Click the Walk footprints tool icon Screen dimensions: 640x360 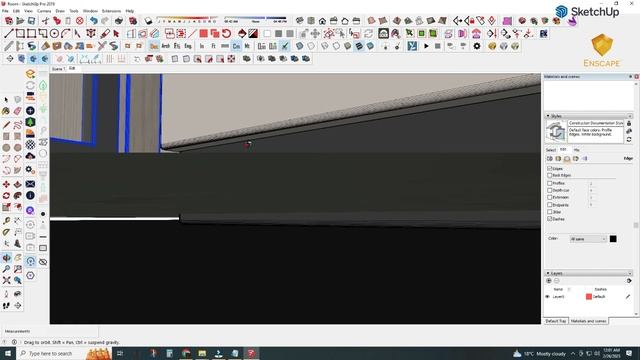point(6,305)
